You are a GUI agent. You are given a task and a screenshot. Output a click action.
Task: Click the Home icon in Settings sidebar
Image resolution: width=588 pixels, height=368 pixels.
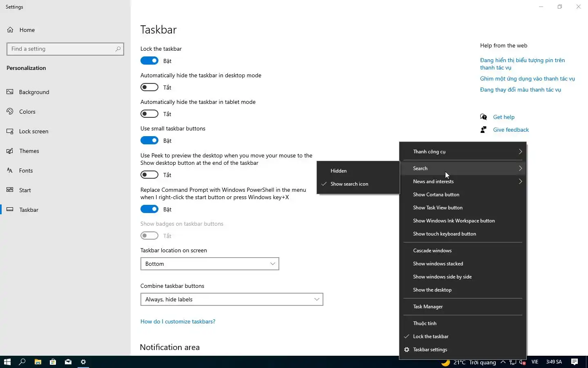click(x=10, y=30)
